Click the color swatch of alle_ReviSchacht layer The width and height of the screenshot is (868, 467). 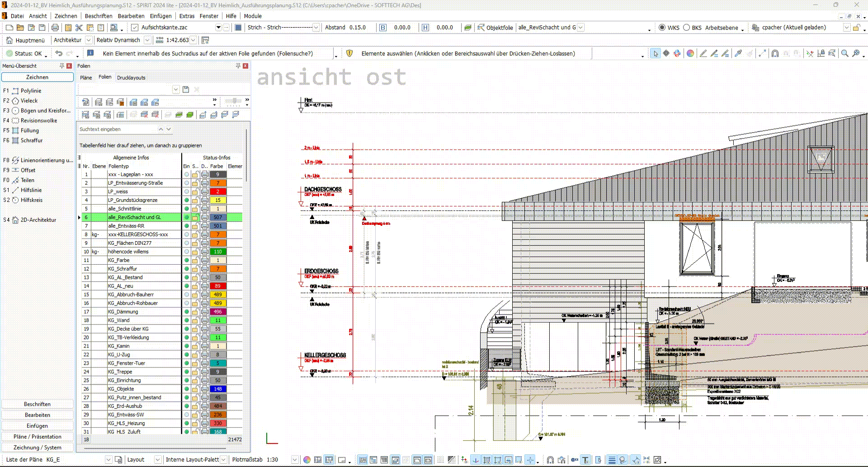click(217, 217)
